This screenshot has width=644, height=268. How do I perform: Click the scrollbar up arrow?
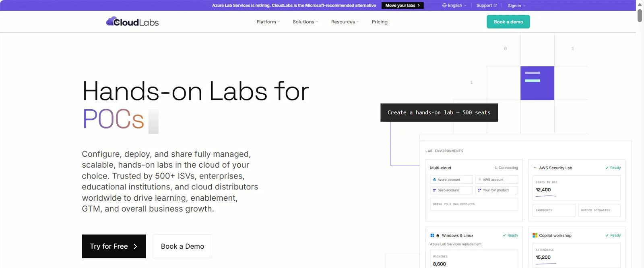(x=640, y=4)
